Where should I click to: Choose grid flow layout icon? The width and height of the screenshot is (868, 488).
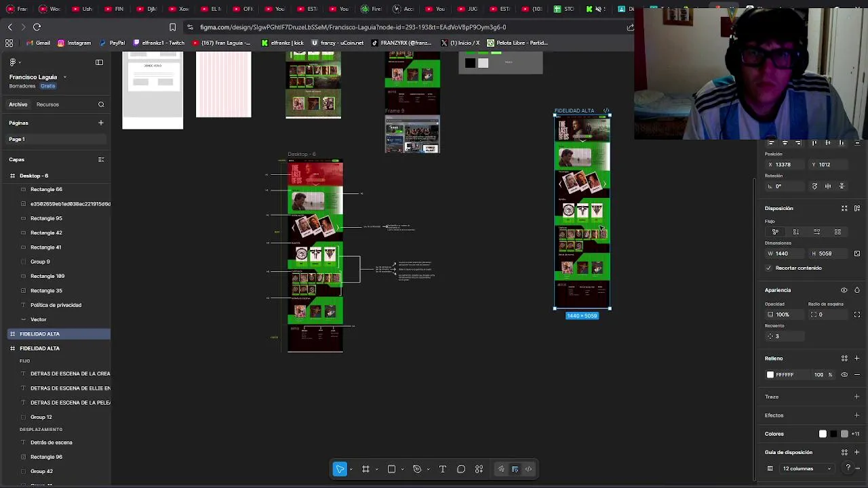coord(837,232)
